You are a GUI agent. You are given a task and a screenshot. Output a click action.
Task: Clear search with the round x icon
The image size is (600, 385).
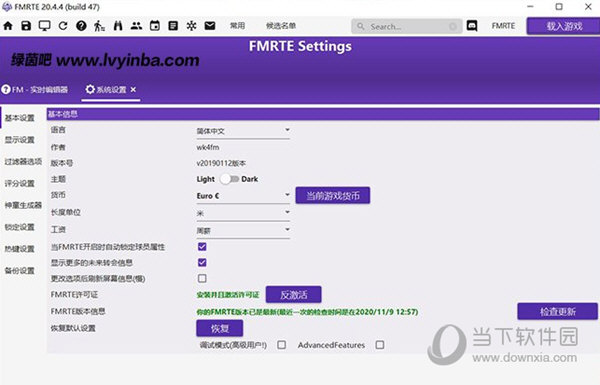click(453, 26)
